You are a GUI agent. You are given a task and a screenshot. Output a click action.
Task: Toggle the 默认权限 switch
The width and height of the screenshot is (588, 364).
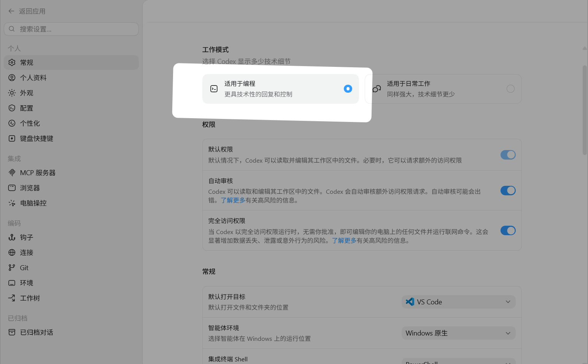tap(508, 155)
